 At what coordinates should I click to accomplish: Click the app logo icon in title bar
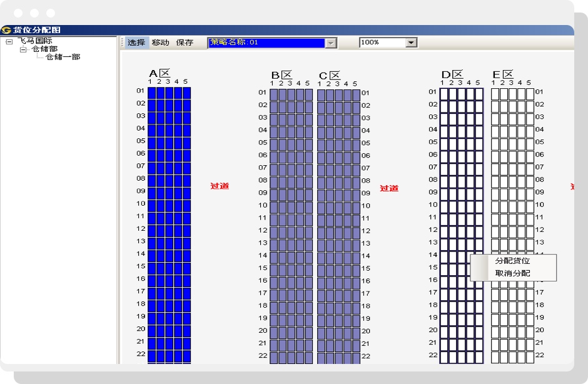point(6,30)
